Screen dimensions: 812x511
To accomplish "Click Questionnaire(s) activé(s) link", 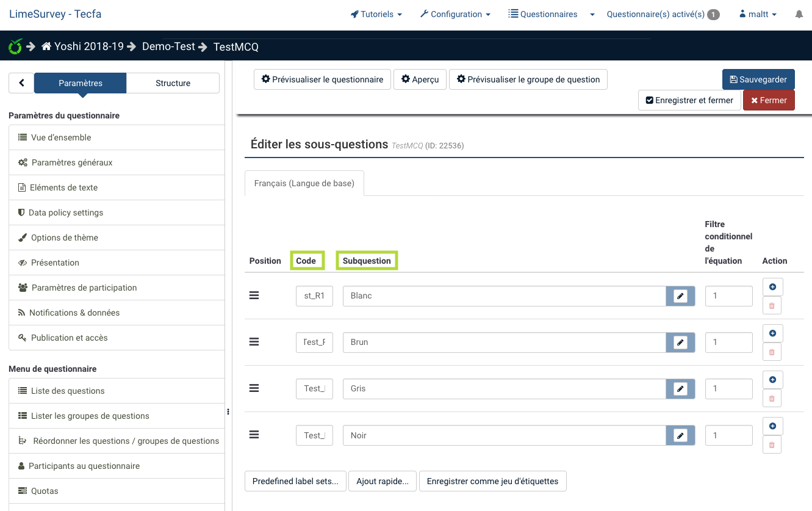I will (x=663, y=14).
